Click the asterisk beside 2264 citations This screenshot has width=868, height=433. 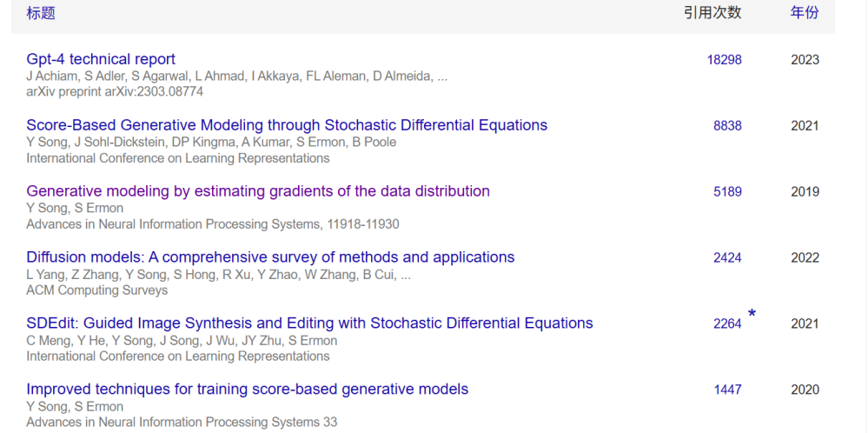pyautogui.click(x=752, y=314)
